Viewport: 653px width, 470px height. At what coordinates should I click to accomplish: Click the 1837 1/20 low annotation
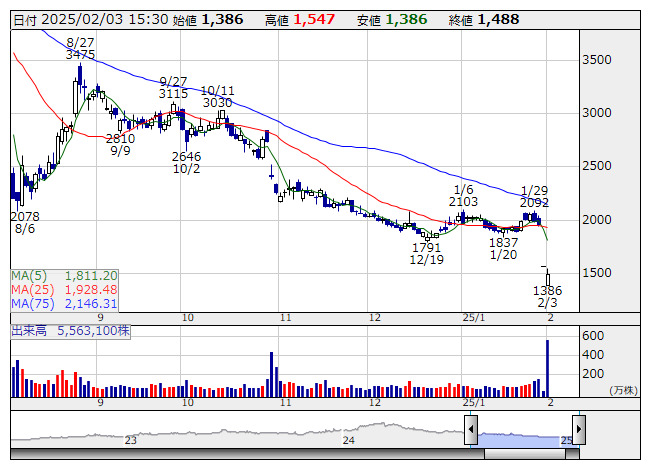point(503,249)
